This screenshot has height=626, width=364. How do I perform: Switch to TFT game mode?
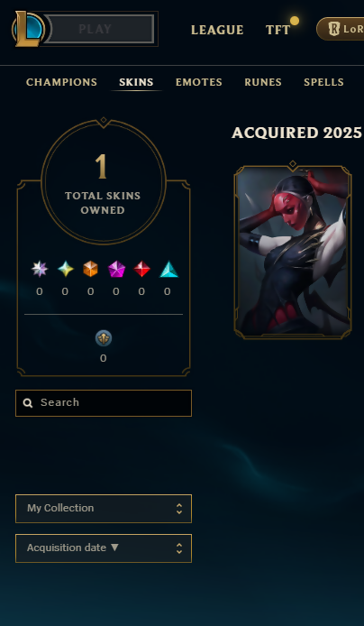pyautogui.click(x=278, y=30)
